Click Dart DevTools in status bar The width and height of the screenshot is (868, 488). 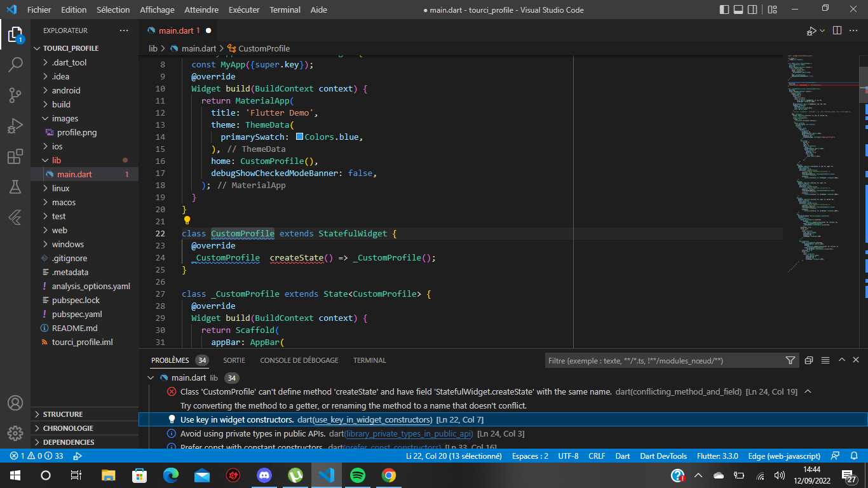663,456
